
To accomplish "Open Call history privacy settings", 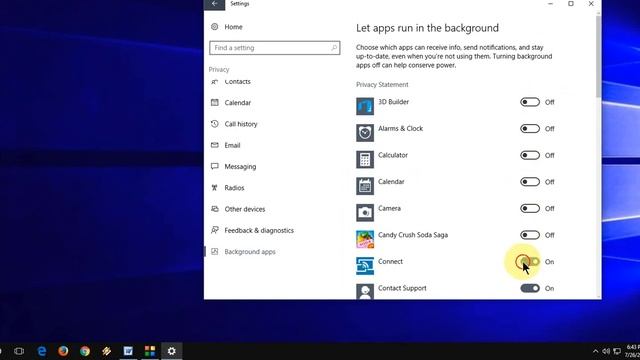I will pos(241,124).
